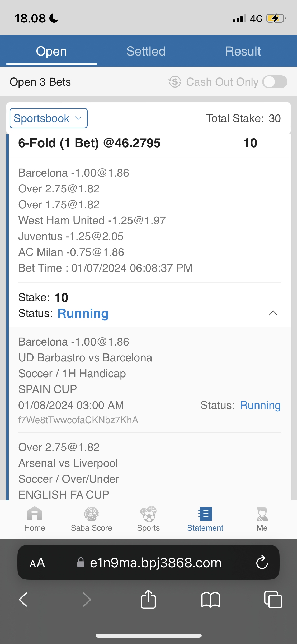The image size is (297, 644).
Task: Open the Safari bookmarks book icon
Action: click(x=210, y=599)
